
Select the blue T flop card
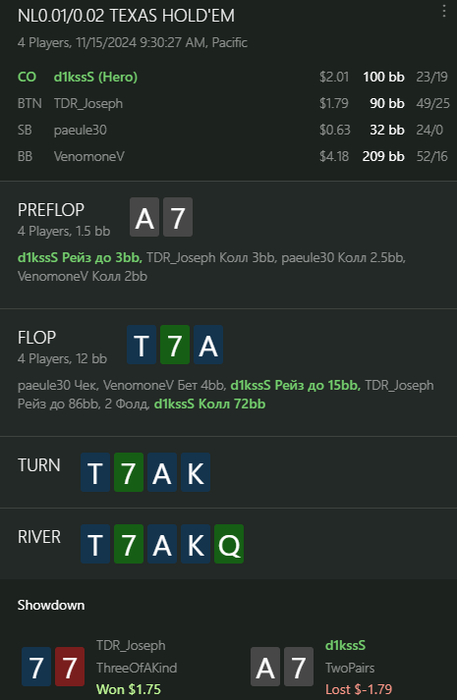pos(141,345)
